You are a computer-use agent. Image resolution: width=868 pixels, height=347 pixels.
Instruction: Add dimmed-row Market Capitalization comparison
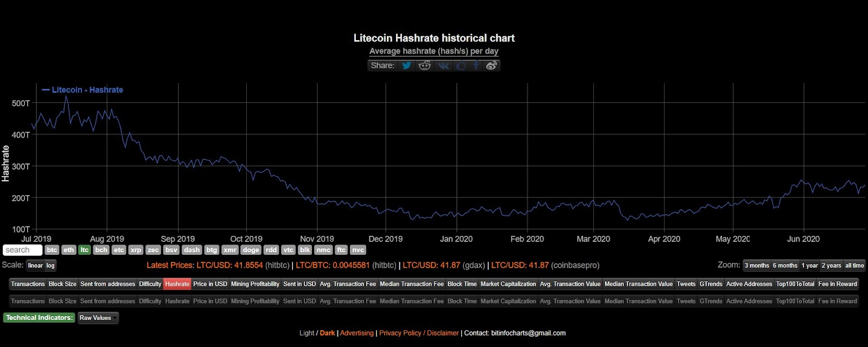click(x=508, y=301)
